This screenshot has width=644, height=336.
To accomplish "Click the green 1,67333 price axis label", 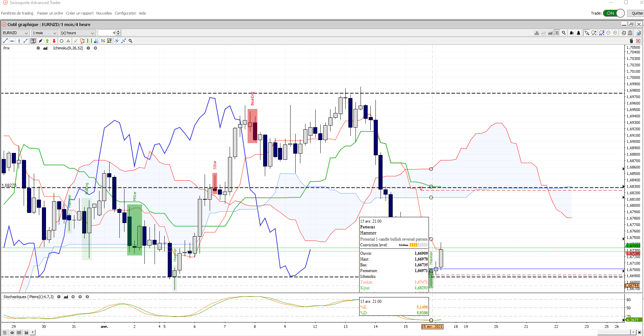I will (x=633, y=246).
